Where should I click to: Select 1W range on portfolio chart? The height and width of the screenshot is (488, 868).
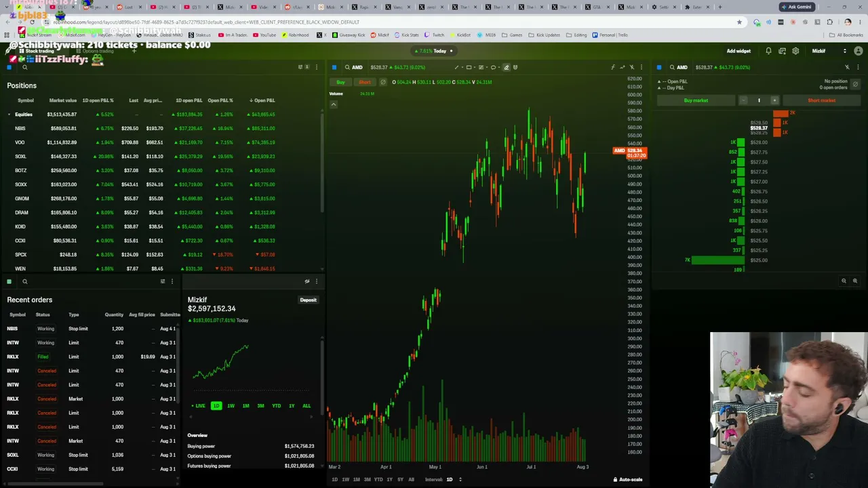(231, 406)
